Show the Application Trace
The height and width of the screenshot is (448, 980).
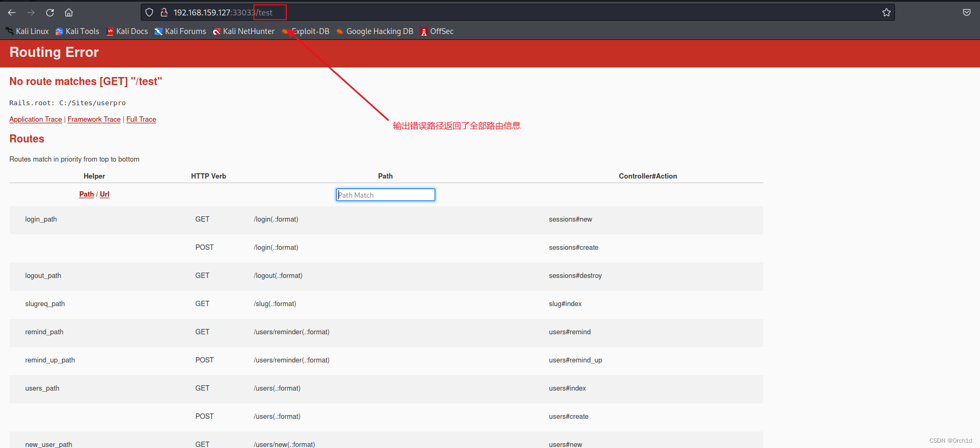36,120
